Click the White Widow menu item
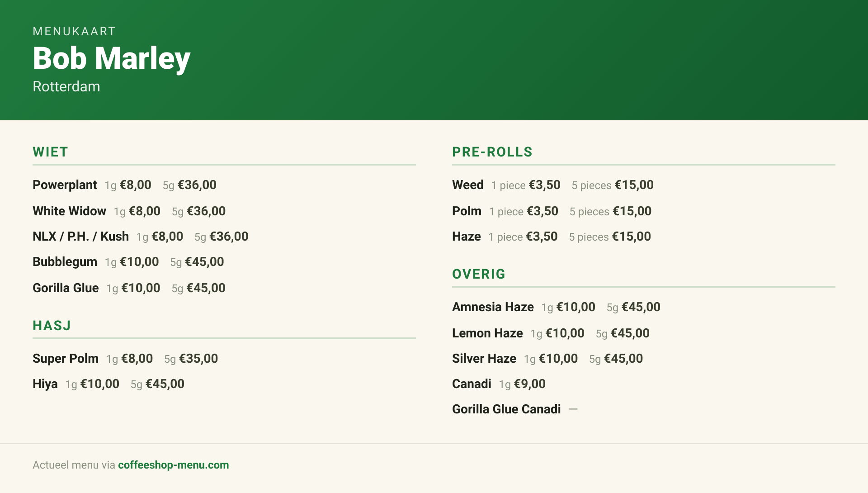This screenshot has width=868, height=493. [69, 211]
